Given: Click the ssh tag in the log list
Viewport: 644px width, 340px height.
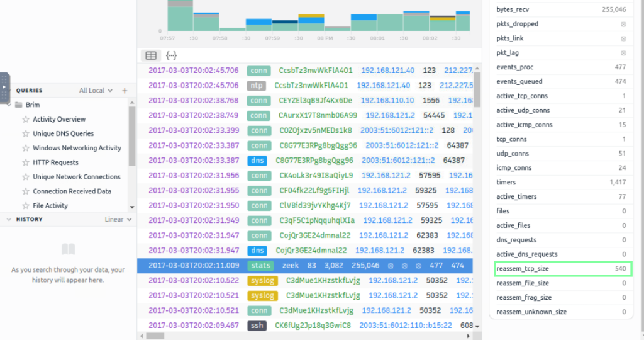Looking at the screenshot, I should pos(257,326).
